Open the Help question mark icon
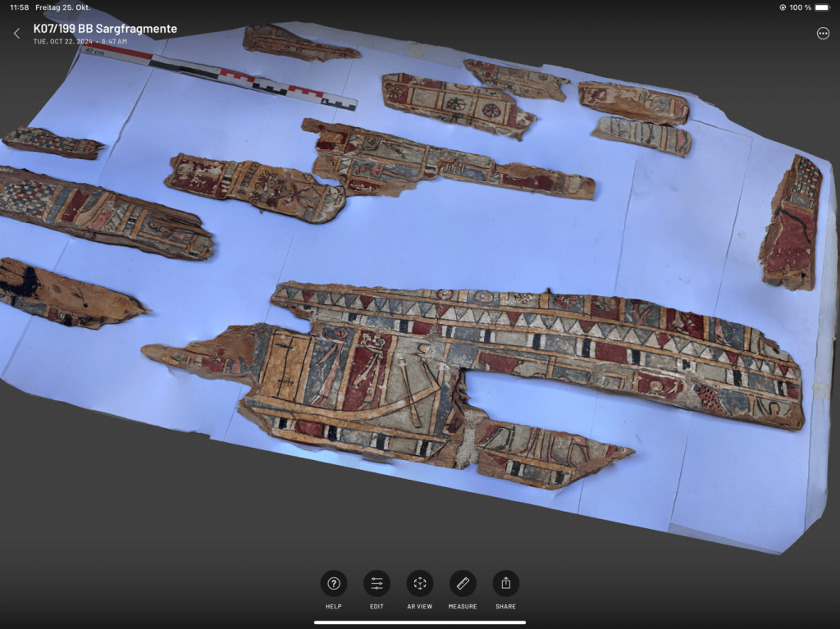840x629 pixels. (x=334, y=584)
